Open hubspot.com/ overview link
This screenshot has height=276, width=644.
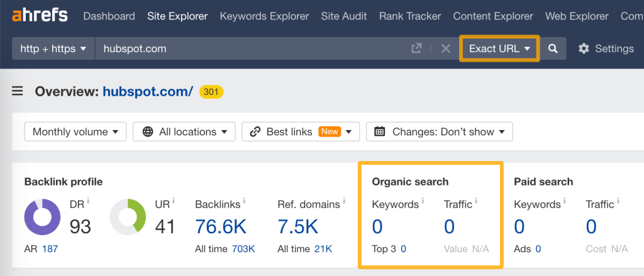148,91
